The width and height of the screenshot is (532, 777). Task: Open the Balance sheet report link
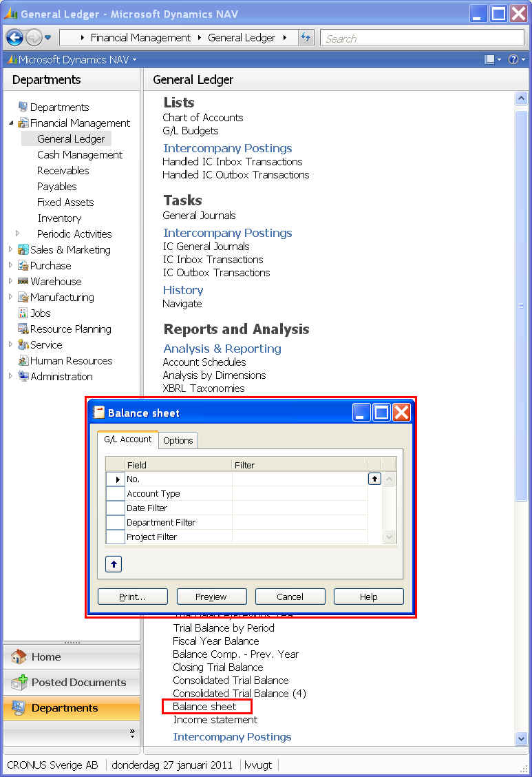204,707
